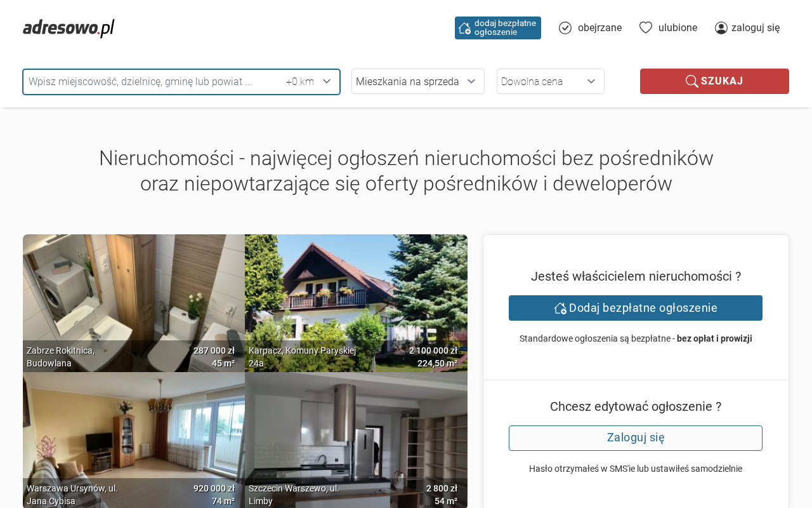The height and width of the screenshot is (508, 812).
Task: Click the heart icon next to ulubione
Action: pos(646,27)
